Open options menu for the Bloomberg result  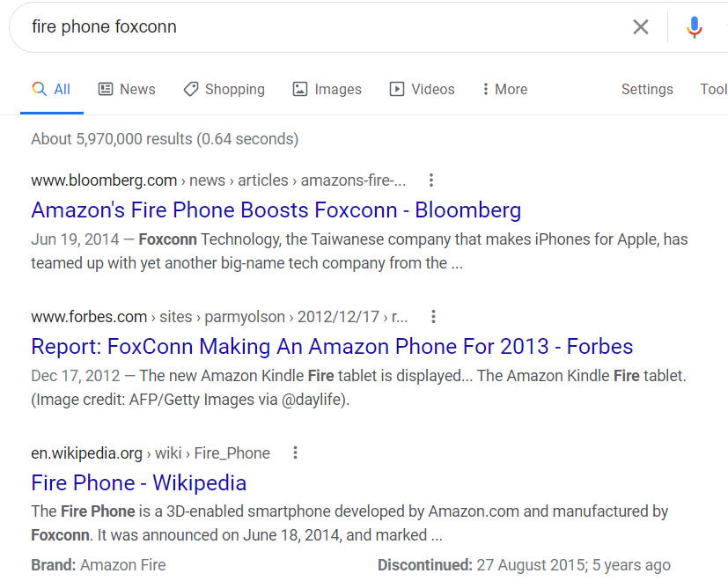[431, 180]
